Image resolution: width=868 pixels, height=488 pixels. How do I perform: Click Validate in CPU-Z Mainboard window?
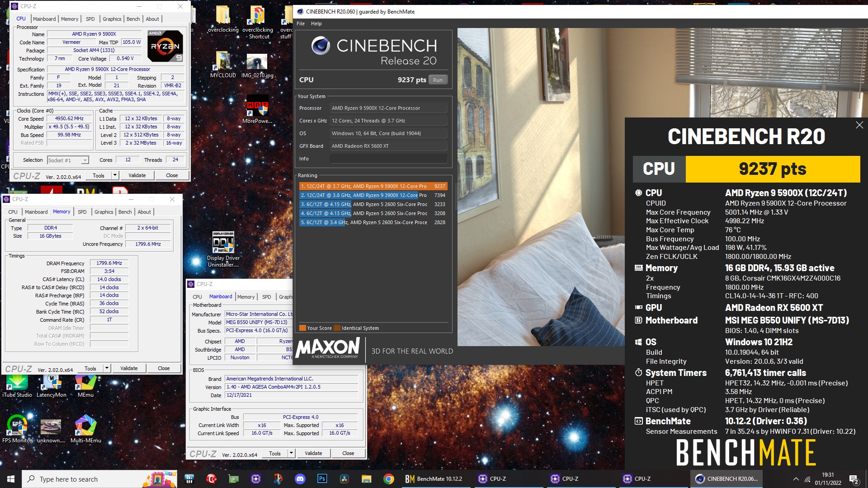click(313, 453)
